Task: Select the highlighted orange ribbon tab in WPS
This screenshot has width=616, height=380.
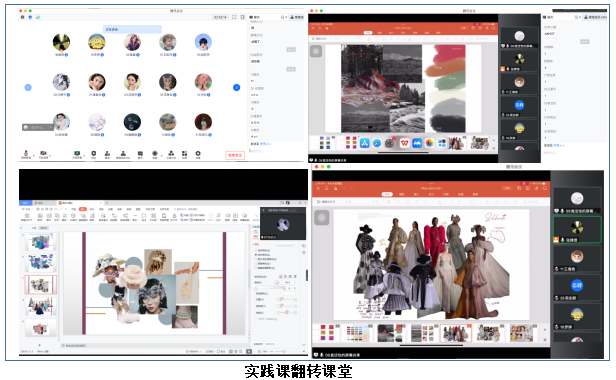Action: [82, 209]
